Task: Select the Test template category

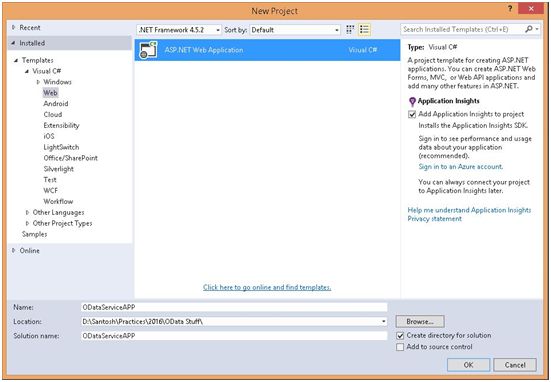Action: (50, 180)
